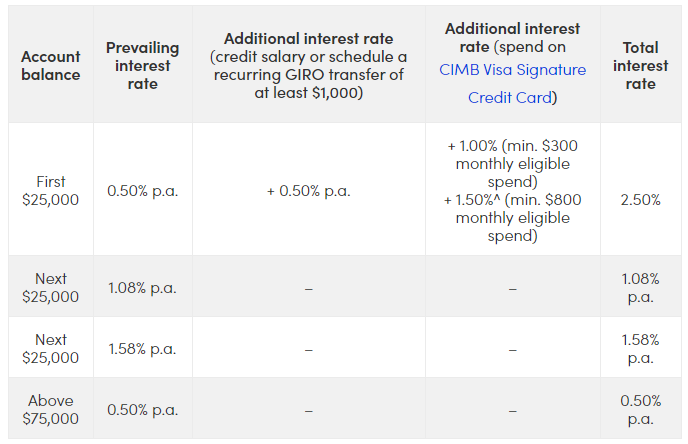Select prevailing 0.50% p.a. for First $25,000
This screenshot has width=688, height=444.
coord(143,190)
